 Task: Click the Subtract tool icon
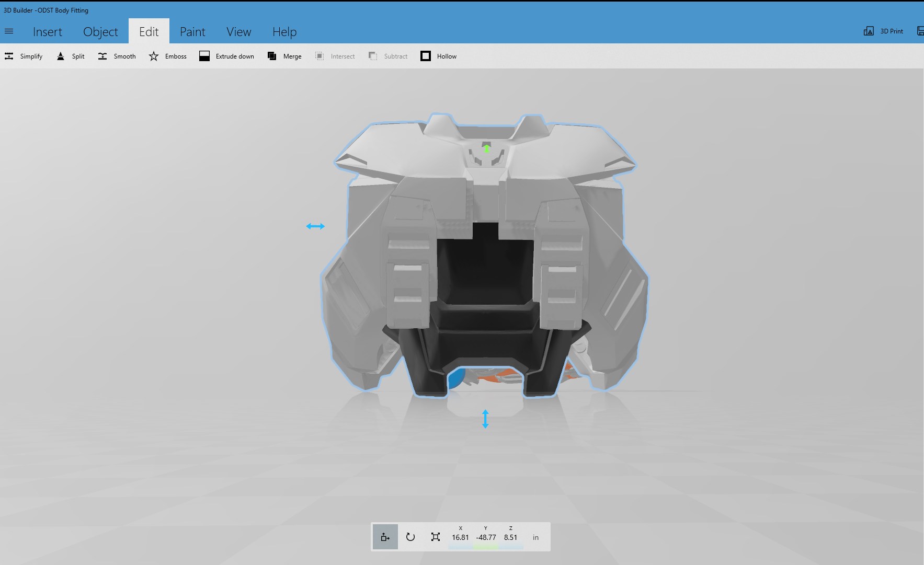point(373,56)
